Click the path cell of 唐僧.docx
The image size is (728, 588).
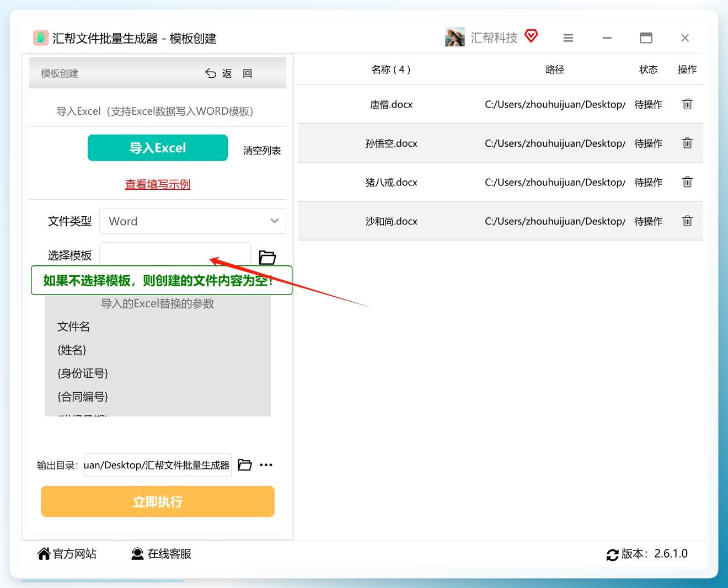555,104
